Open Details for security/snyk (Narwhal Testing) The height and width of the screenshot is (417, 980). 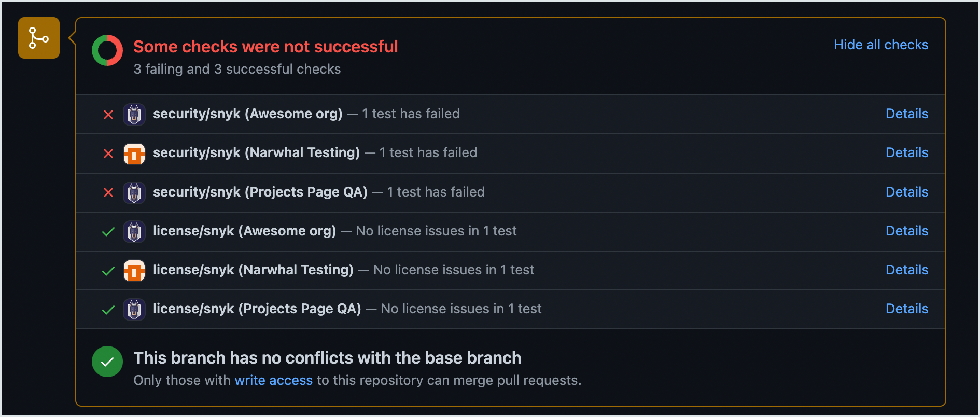tap(906, 152)
